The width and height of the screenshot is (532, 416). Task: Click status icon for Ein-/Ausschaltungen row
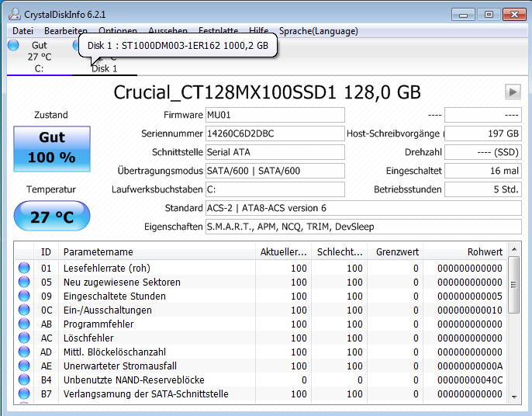(x=24, y=310)
